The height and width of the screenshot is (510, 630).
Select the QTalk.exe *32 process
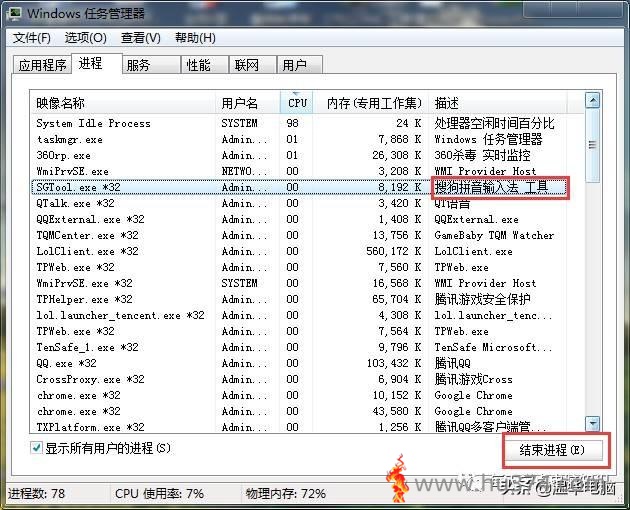pos(299,203)
